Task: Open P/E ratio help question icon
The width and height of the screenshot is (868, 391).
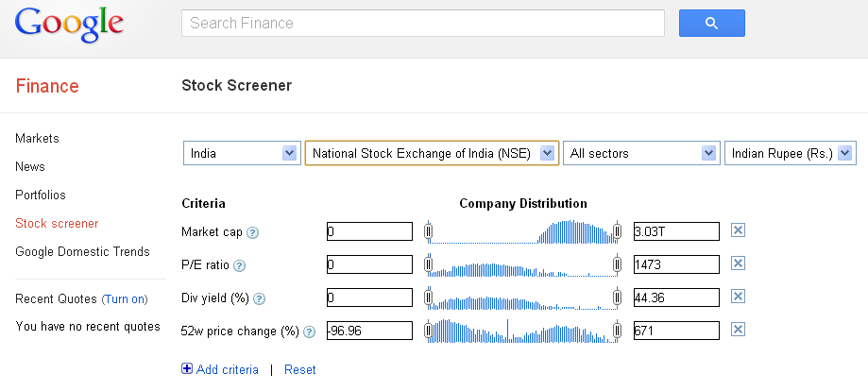Action: click(x=239, y=266)
